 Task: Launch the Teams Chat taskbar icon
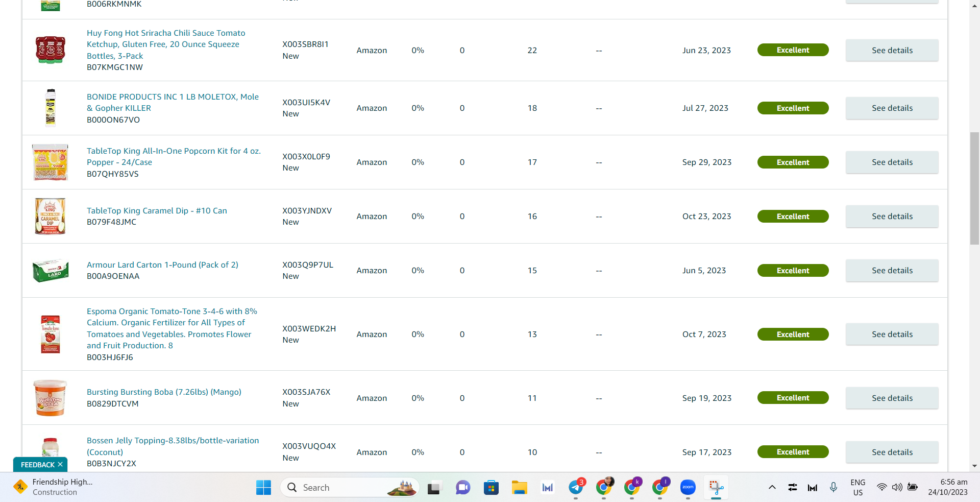point(462,488)
